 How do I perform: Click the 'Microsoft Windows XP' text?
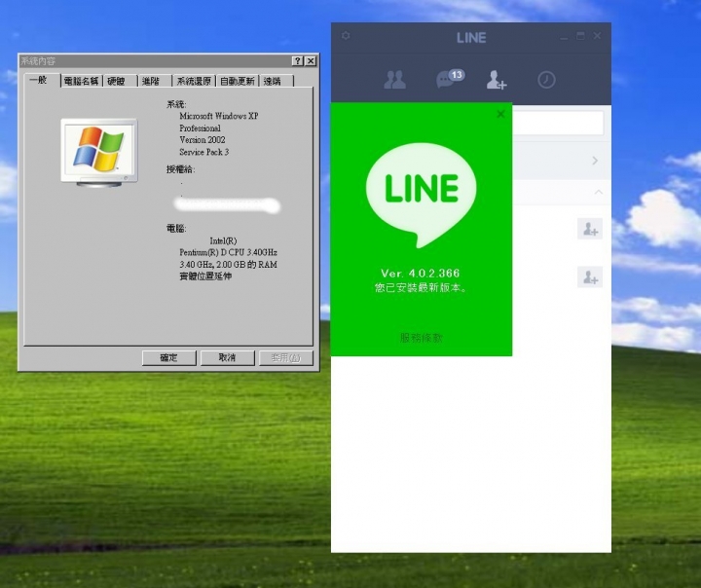pos(219,116)
